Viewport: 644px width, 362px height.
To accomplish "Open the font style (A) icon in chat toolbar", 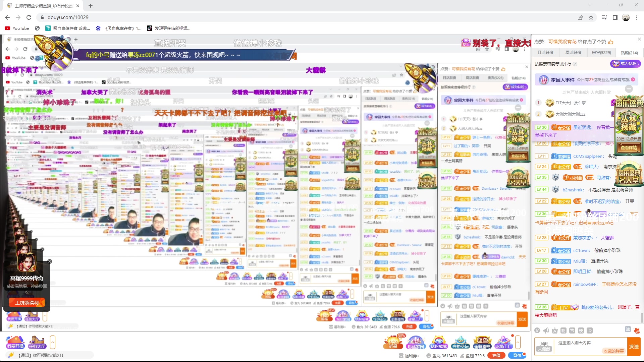I will (x=555, y=330).
